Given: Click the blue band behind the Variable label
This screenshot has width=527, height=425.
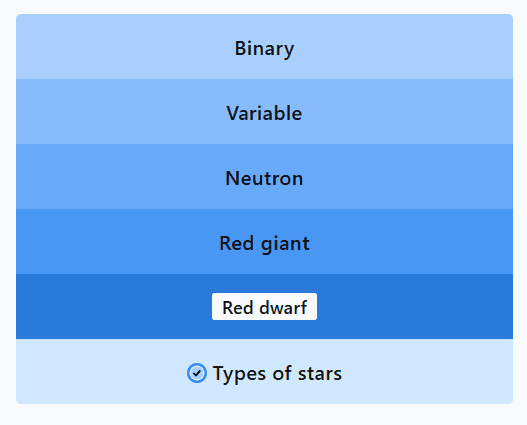Looking at the screenshot, I should click(264, 112).
